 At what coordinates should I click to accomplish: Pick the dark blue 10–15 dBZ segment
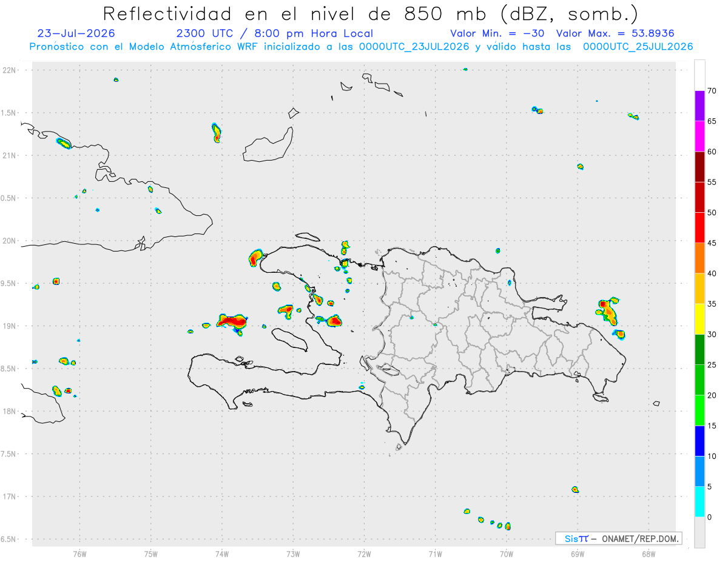click(x=699, y=441)
